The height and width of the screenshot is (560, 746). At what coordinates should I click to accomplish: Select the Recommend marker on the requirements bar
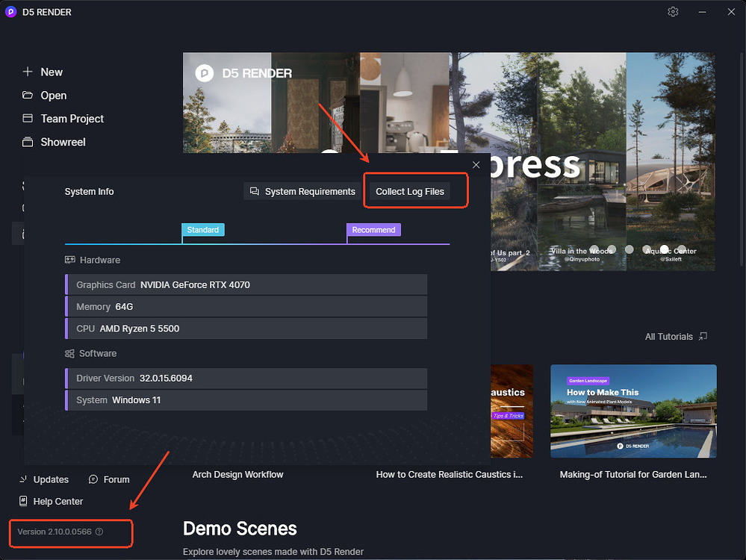[x=373, y=230]
